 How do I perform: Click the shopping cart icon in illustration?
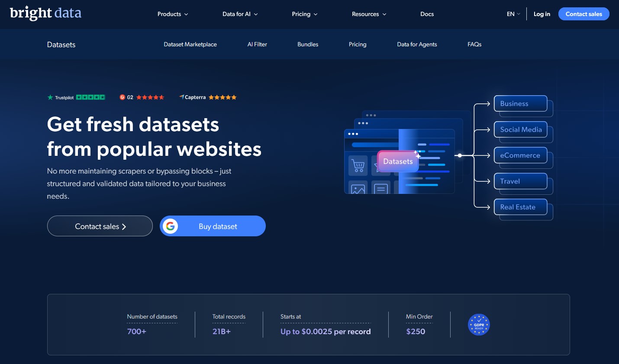[358, 165]
